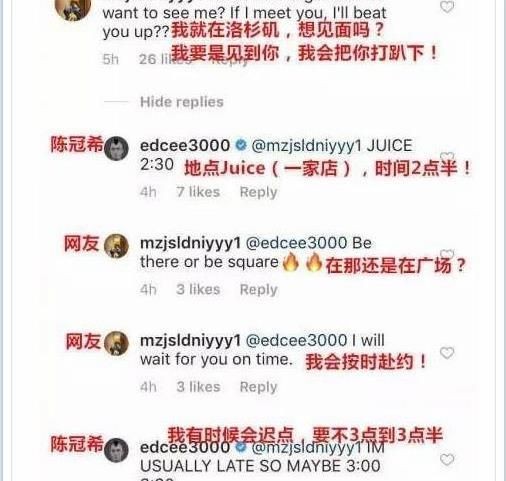Reply to edcee3000's JUICE 2:30 comment
Image resolution: width=506 pixels, height=481 pixels.
[x=258, y=192]
